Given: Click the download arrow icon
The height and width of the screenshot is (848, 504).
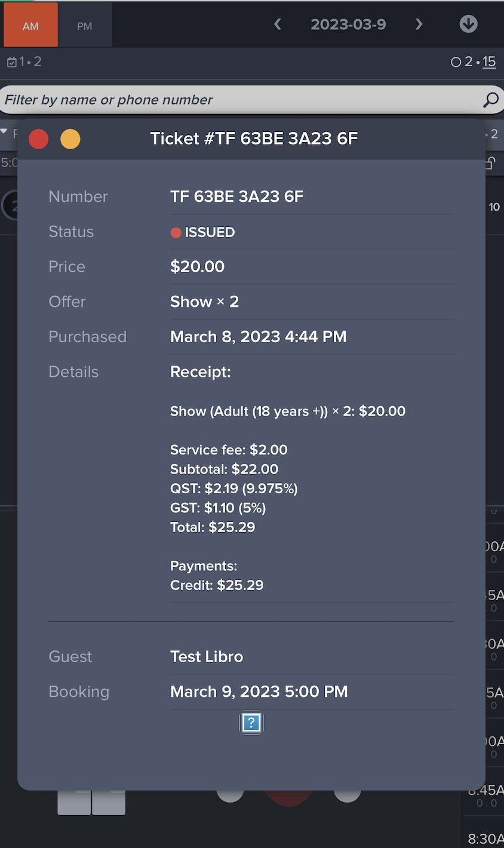Looking at the screenshot, I should [x=468, y=24].
